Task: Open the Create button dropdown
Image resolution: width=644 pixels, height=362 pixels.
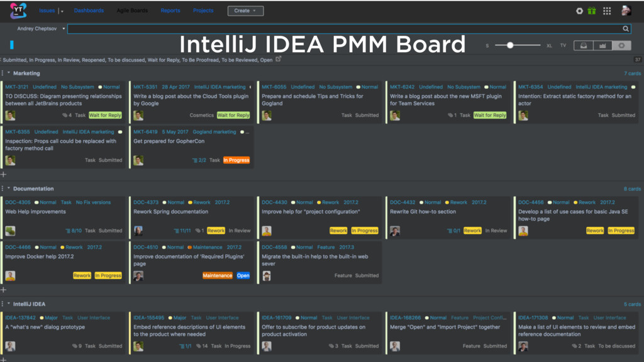Action: pyautogui.click(x=246, y=11)
